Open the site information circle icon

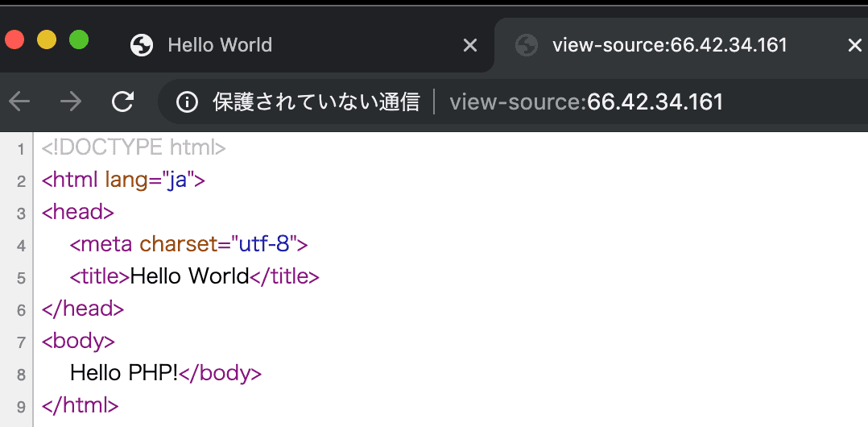click(187, 102)
